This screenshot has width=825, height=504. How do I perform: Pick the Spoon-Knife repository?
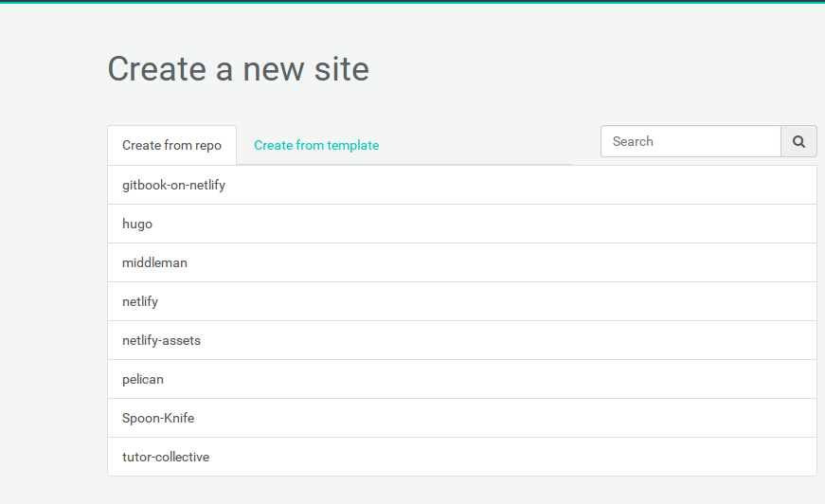coord(462,418)
